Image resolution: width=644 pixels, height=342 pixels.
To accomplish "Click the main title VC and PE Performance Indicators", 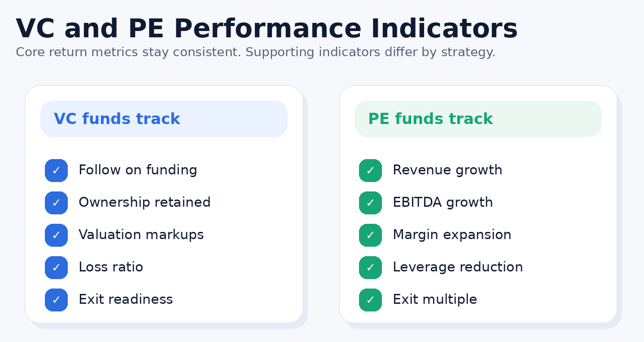I will tap(267, 29).
